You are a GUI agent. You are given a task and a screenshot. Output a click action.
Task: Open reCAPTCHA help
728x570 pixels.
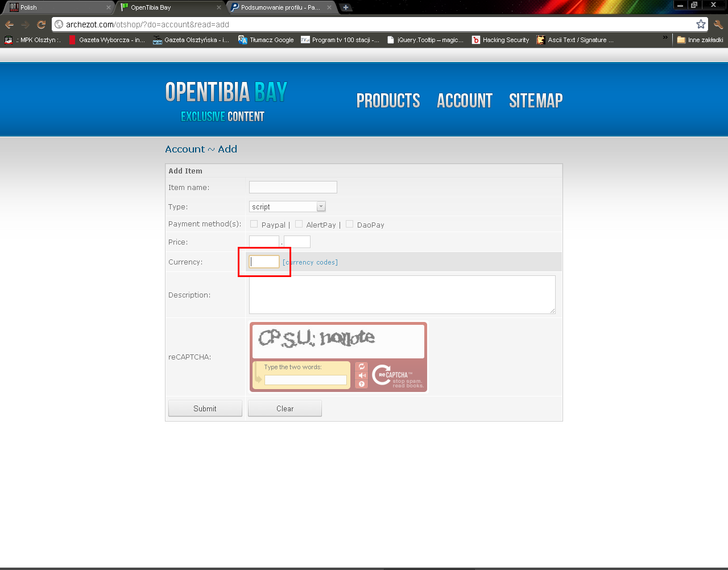click(362, 384)
